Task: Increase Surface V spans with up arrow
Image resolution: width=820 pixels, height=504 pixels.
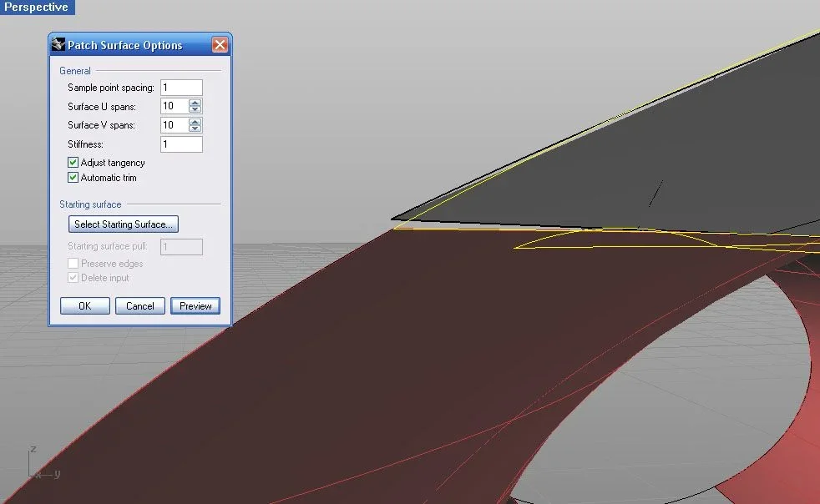Action: 195,122
